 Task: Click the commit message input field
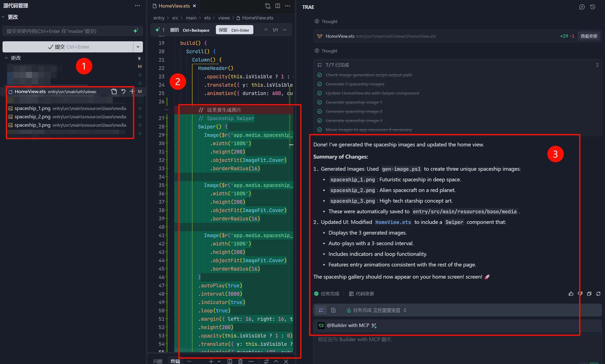coord(68,31)
